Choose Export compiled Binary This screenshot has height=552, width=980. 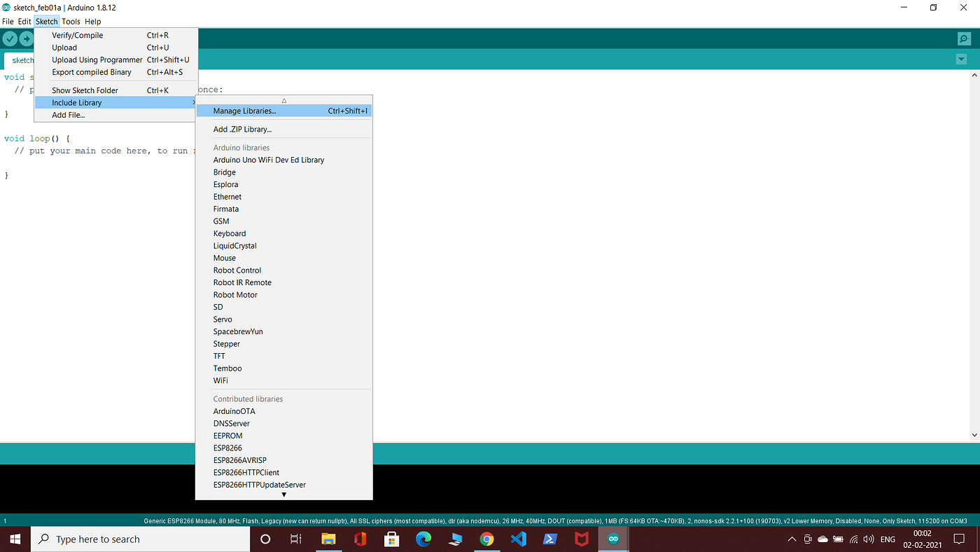point(116,72)
